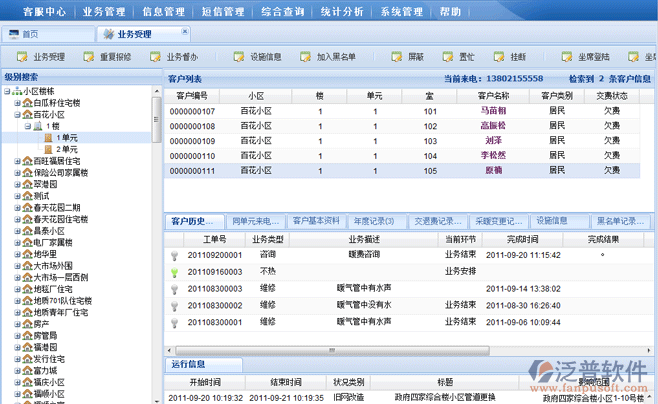
Task: Click the 业务督办 toolbar icon
Action: tap(153, 57)
